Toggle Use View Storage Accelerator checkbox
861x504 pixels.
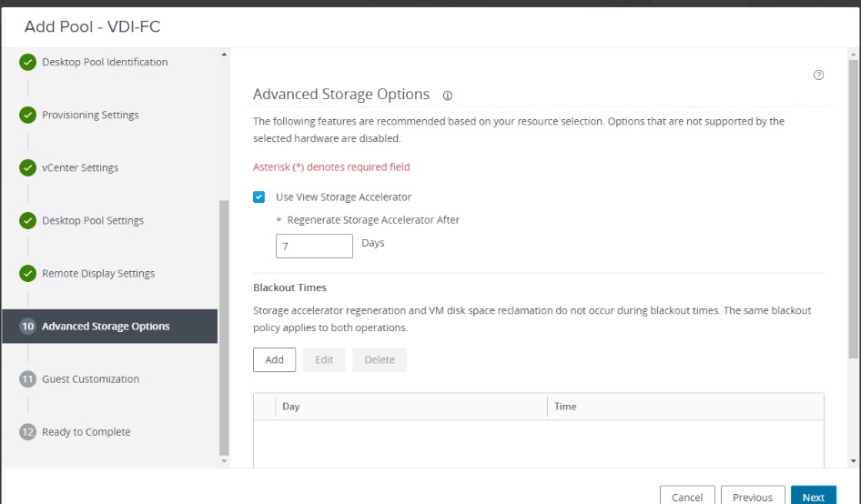[259, 197]
